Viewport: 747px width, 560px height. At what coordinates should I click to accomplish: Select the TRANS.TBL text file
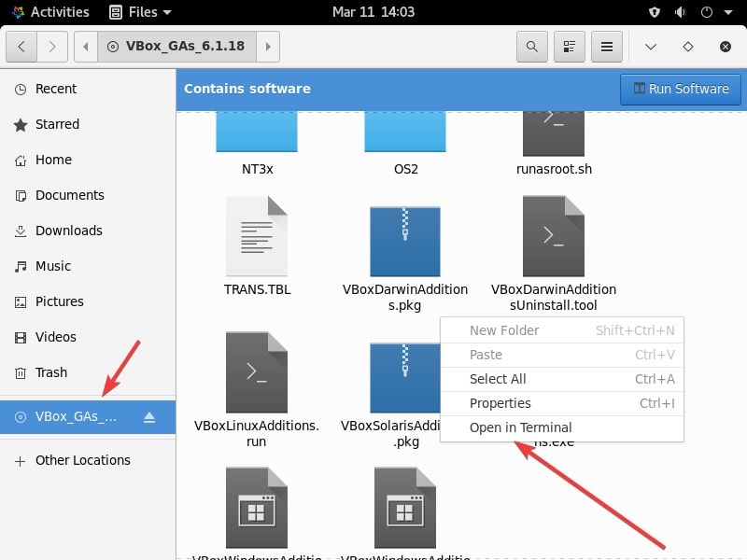257,246
